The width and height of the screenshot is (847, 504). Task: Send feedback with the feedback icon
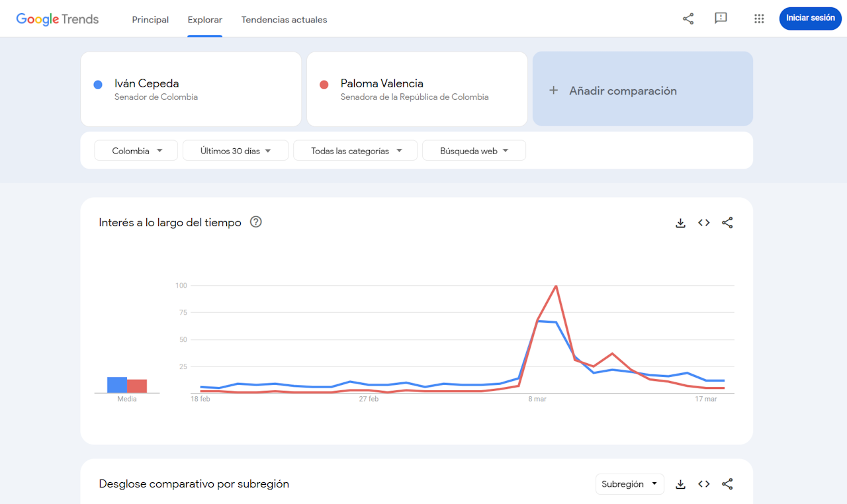pos(721,19)
